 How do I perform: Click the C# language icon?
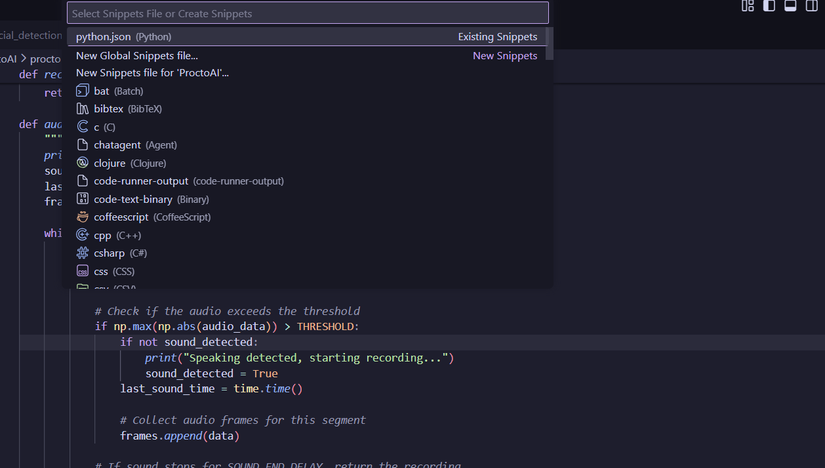click(82, 253)
